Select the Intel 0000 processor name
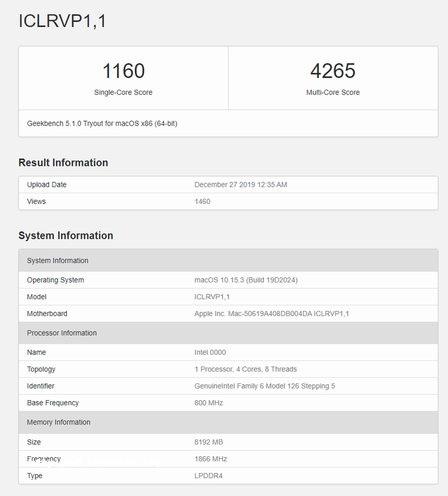 coord(210,353)
